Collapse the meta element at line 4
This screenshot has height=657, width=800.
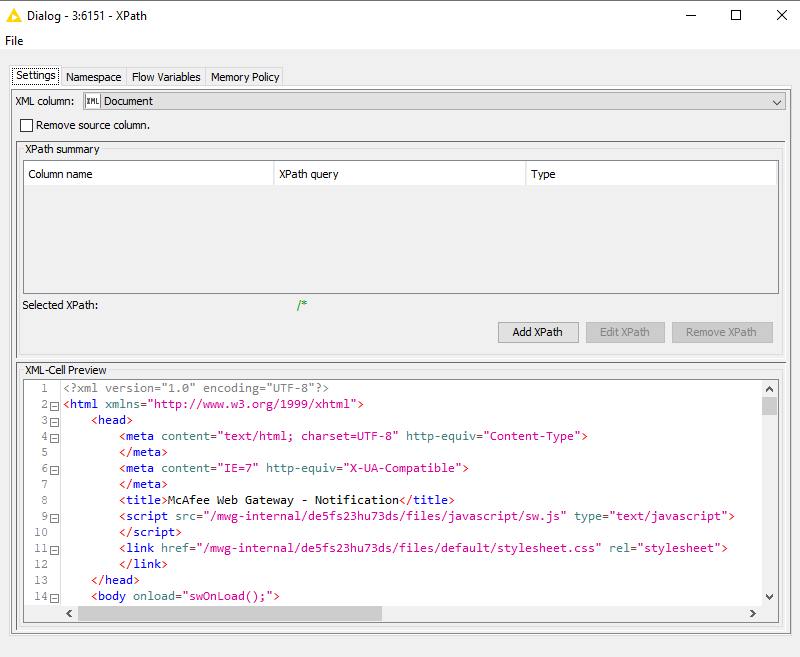pyautogui.click(x=55, y=438)
